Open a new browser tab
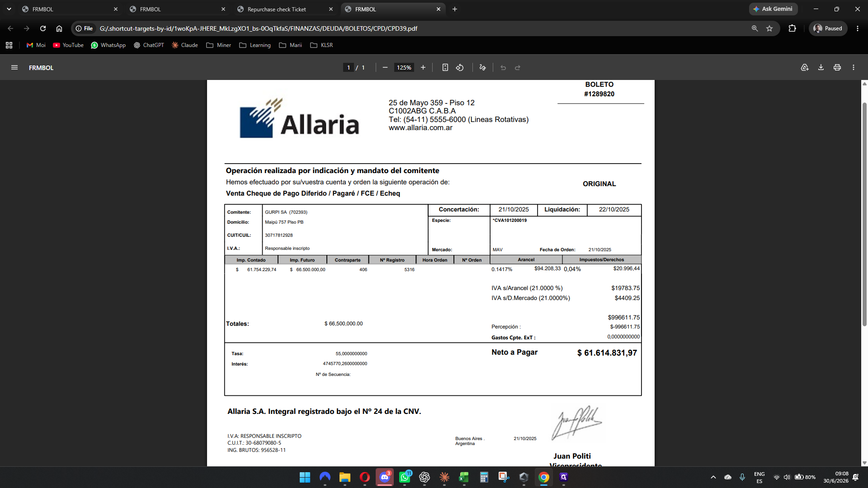The image size is (868, 488). click(455, 9)
